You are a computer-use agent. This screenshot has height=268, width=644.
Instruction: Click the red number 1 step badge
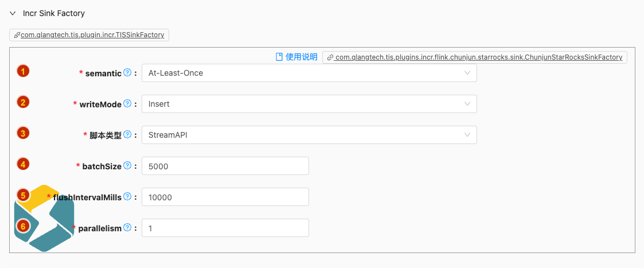click(x=23, y=72)
